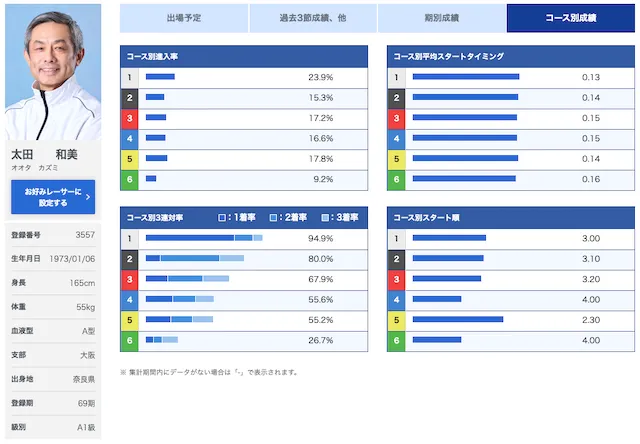Select the 期別成績 tab

click(442, 18)
